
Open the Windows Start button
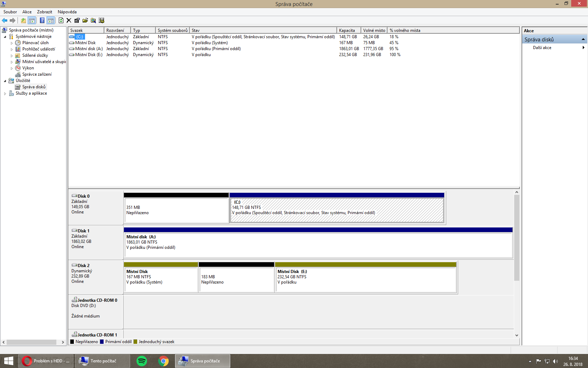point(8,361)
